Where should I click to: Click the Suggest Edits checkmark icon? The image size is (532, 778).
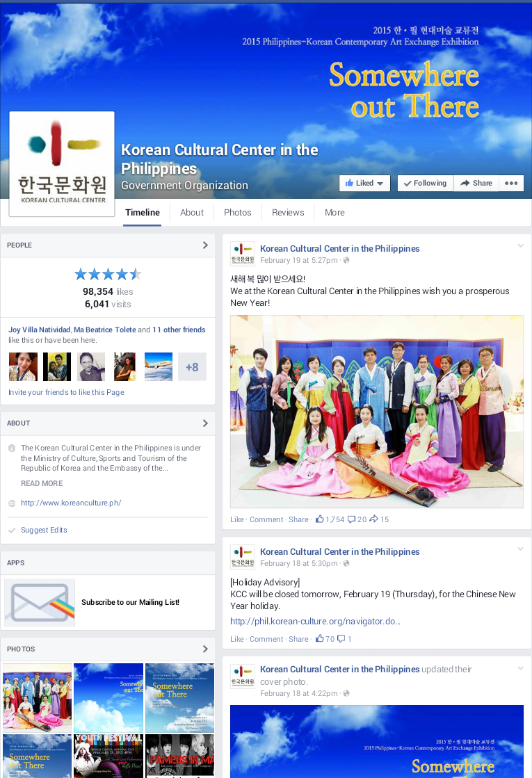click(x=12, y=530)
